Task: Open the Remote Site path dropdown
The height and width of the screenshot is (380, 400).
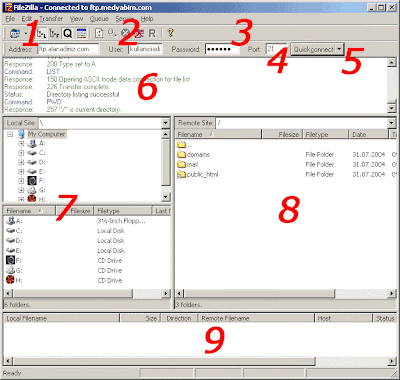Action: [392, 123]
